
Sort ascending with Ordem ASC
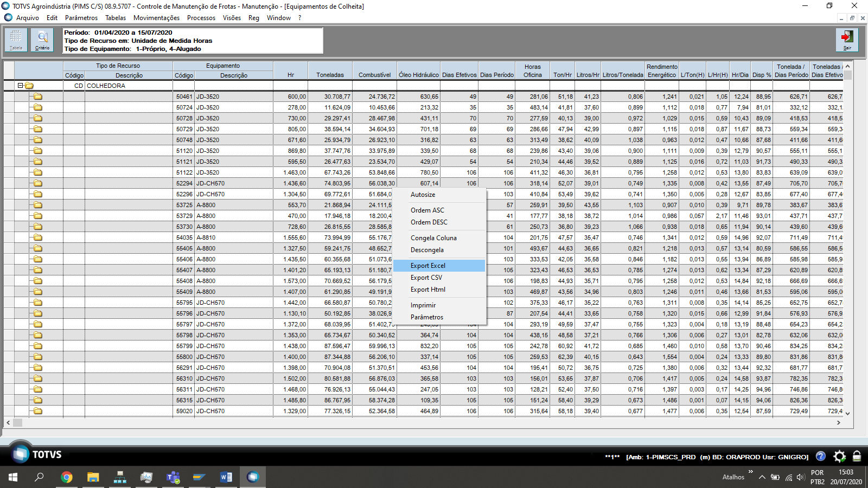click(439, 210)
